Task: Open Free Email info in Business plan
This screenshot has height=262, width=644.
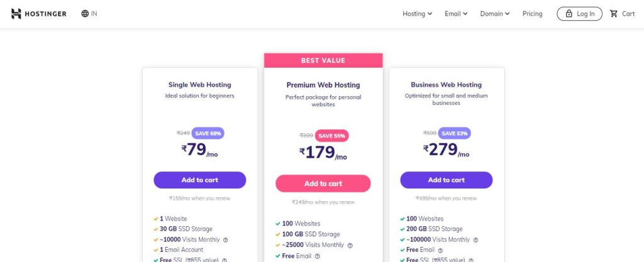Action: [440, 250]
